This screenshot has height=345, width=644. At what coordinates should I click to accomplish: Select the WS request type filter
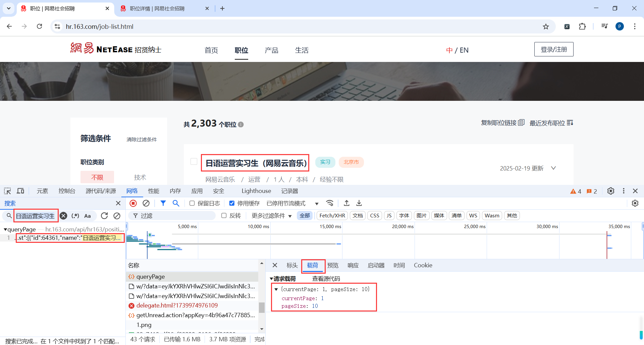(473, 216)
